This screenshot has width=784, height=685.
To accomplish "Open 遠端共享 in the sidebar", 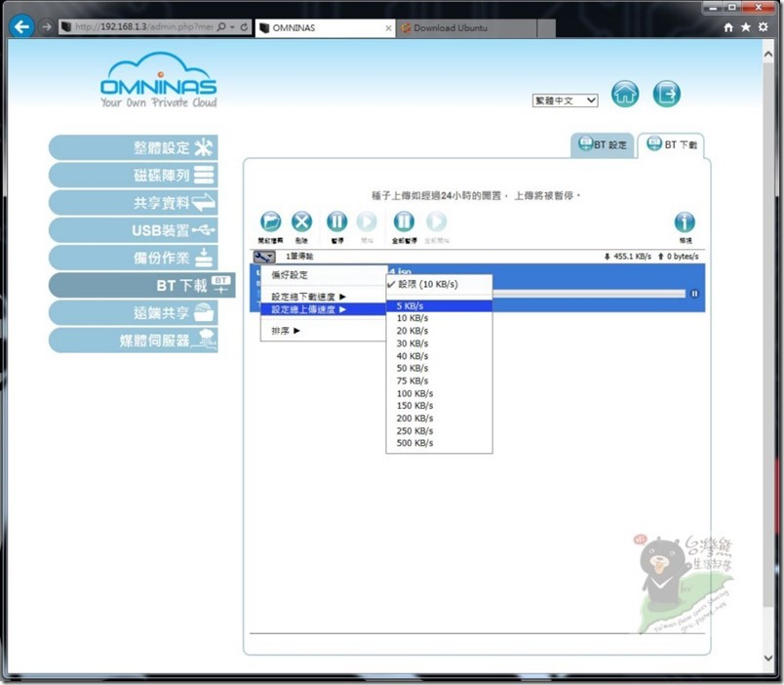I will click(133, 312).
